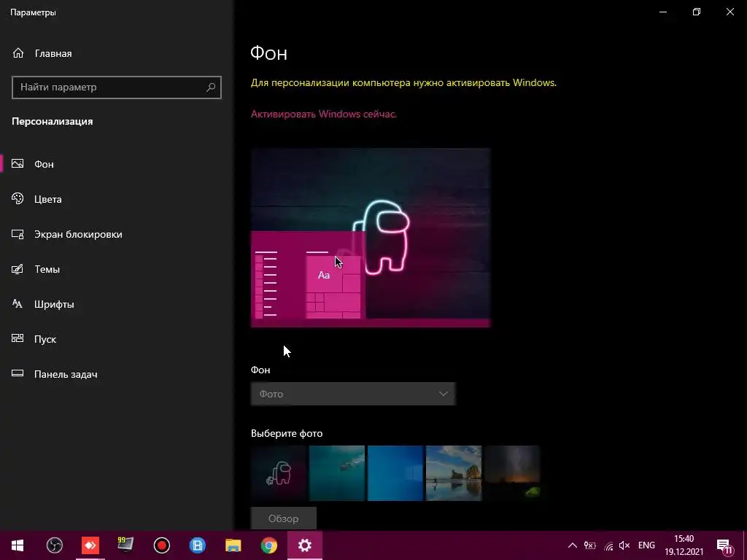Select the Фон section in the sidebar
747x560 pixels.
116,164
